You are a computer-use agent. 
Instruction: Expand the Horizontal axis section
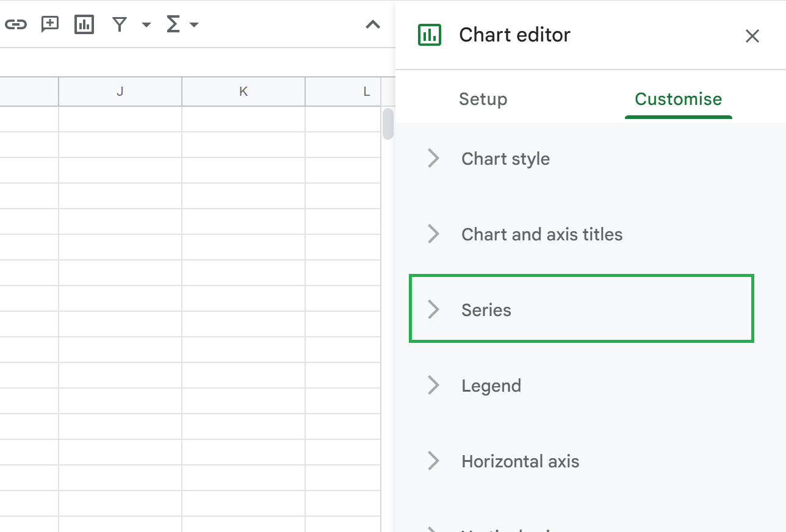coord(520,461)
